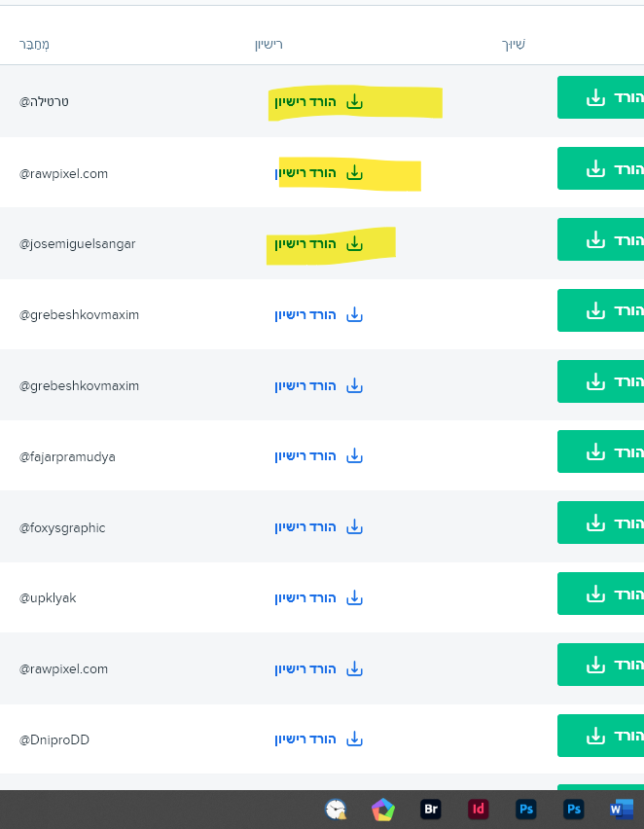
Task: Download license for the טרטילה@ row
Action: [319, 102]
